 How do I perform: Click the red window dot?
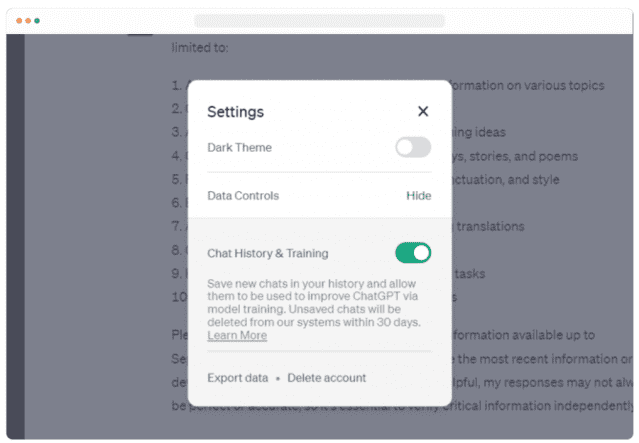coord(21,20)
